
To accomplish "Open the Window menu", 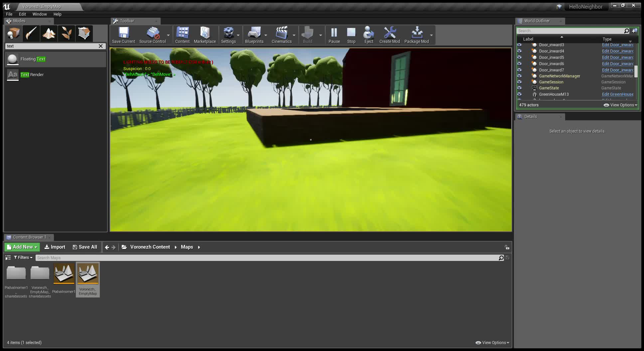I will [x=40, y=14].
